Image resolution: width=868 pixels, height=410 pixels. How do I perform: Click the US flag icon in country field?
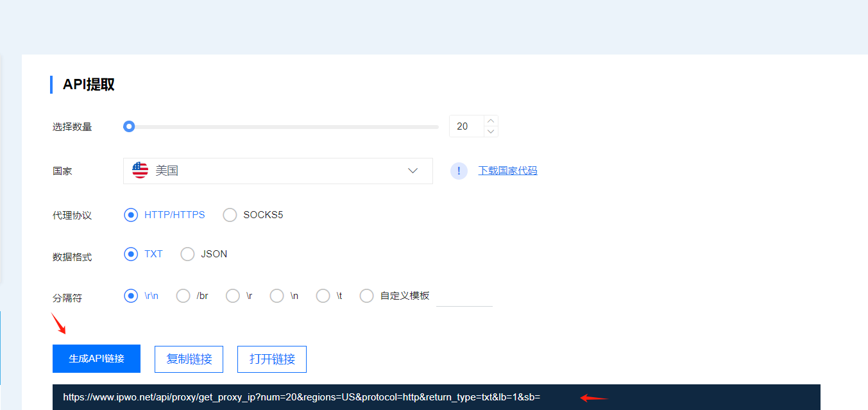(140, 171)
